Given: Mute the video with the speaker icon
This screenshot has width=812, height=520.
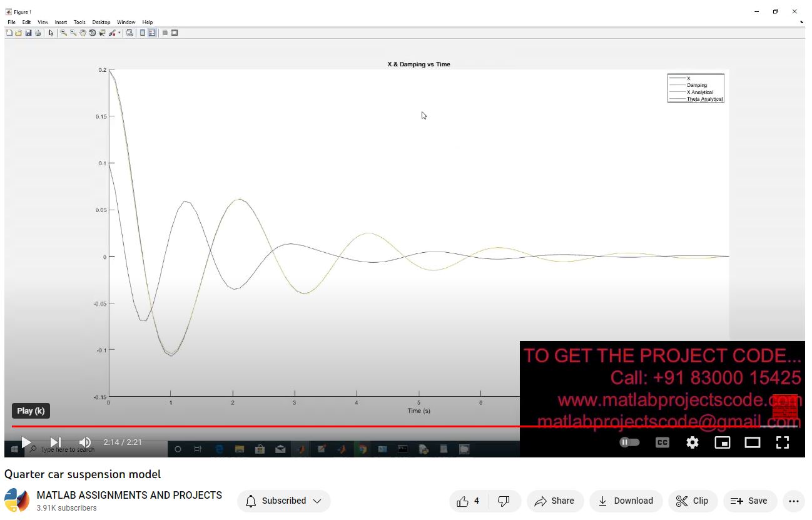Looking at the screenshot, I should [85, 442].
